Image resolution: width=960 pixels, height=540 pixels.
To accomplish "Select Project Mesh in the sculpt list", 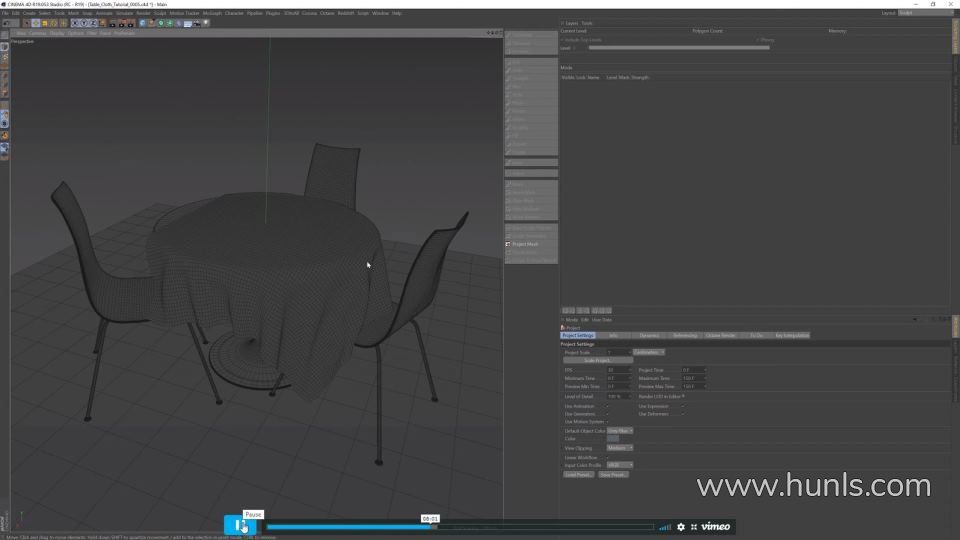I will 525,244.
